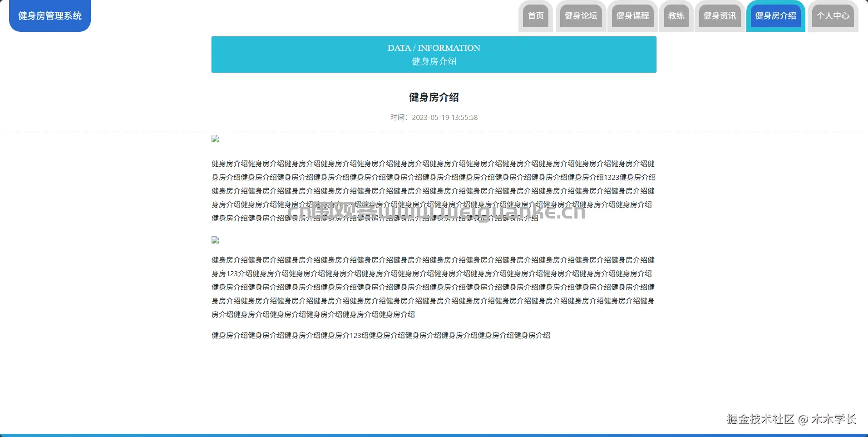Screen dimensions: 868x437
Task: Click the first broken image placeholder icon
Action: point(215,139)
